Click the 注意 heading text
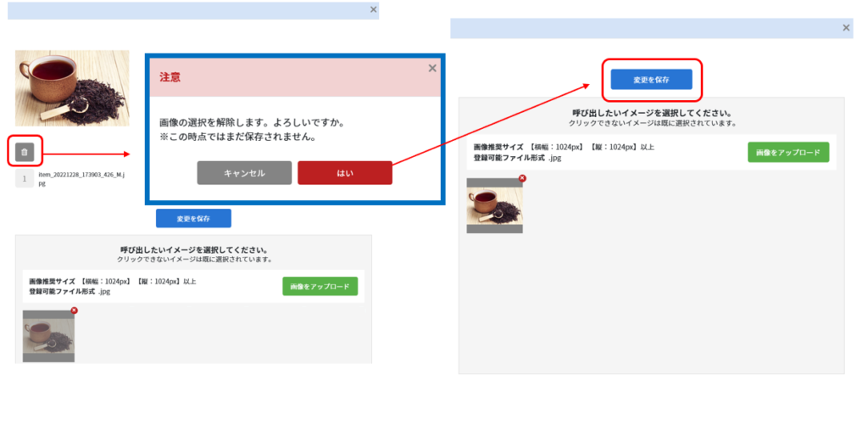The image size is (868, 426). 170,77
